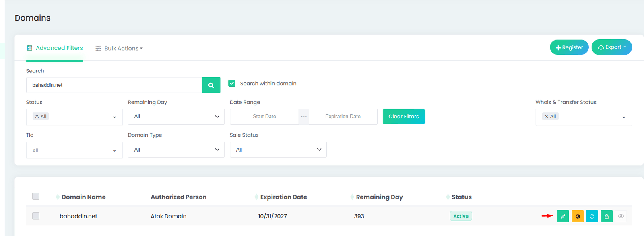
Task: Click the green padlock icon for bahaddin.net
Action: click(x=607, y=216)
